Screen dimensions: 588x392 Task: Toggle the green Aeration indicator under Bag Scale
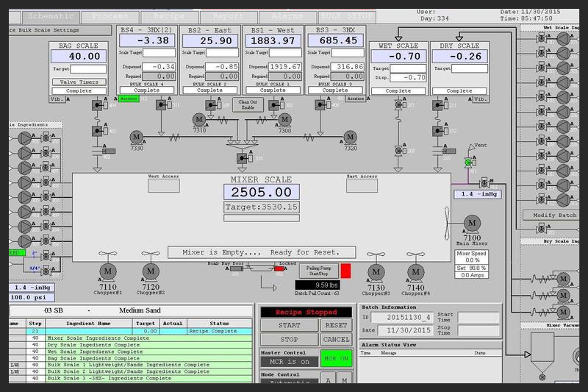129,98
